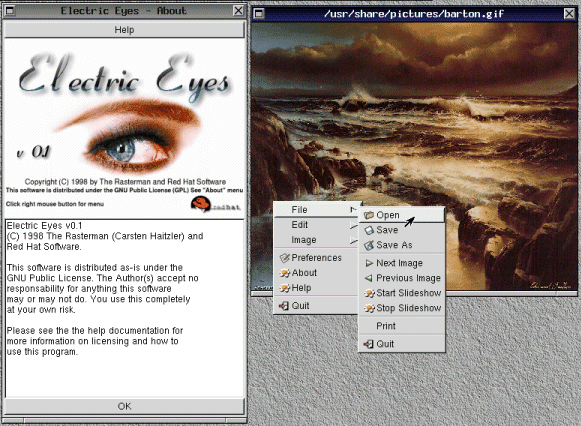
Task: Select Next Image menu entry
Action: [402, 263]
